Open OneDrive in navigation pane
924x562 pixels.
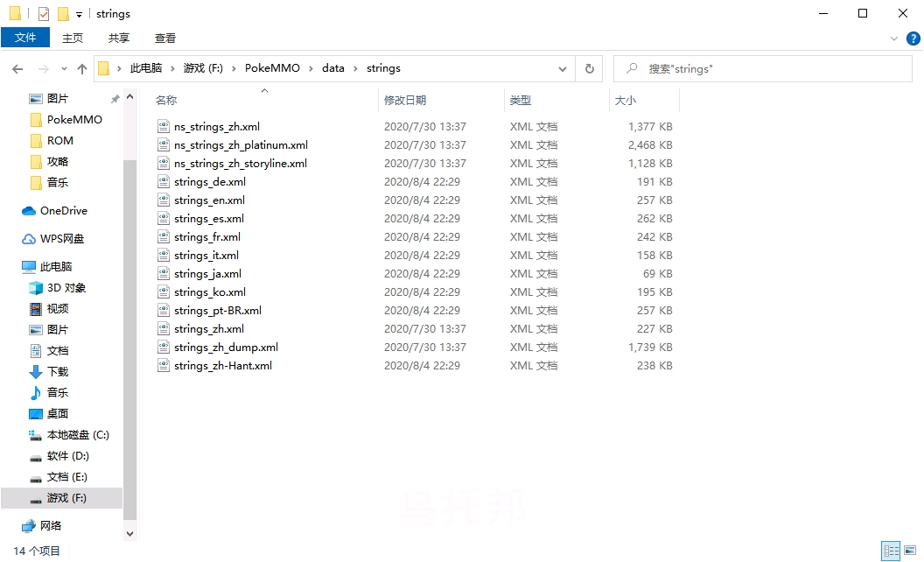[x=63, y=210]
